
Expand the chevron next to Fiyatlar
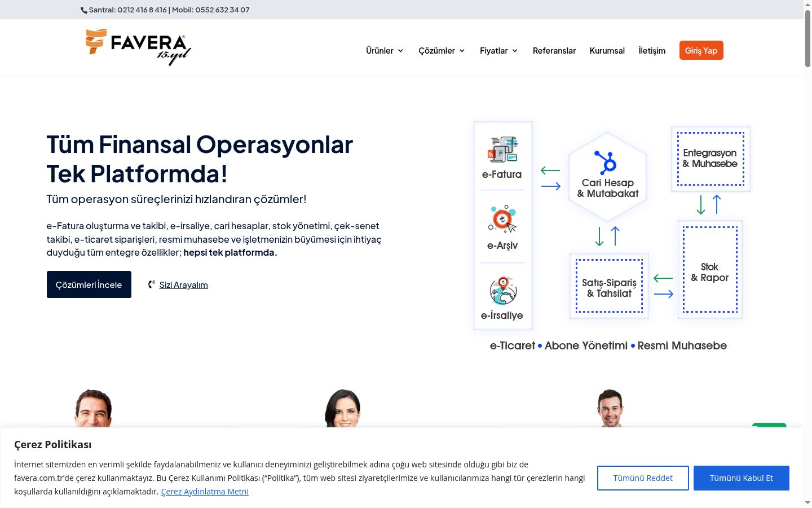(x=515, y=51)
